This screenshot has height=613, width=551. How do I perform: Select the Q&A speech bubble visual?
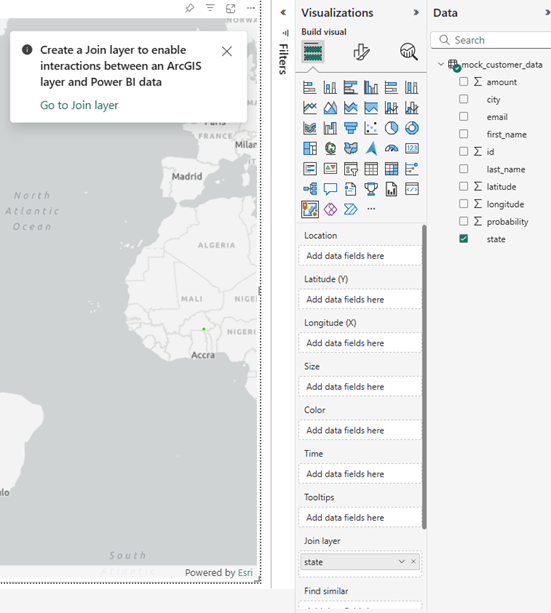330,189
